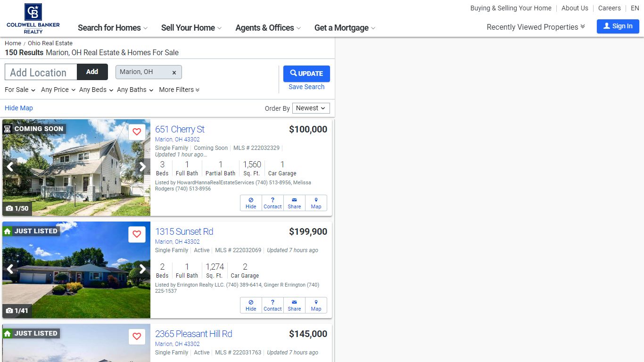
Task: Show 1315 Sunset Rd on the map
Action: click(x=316, y=305)
